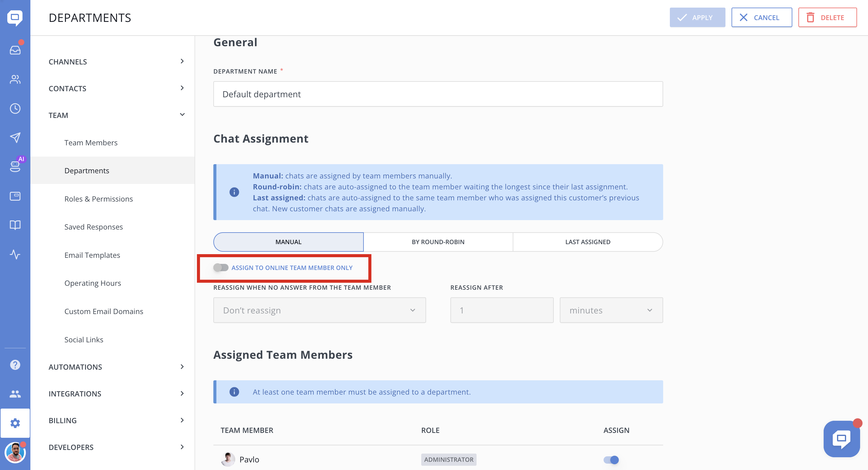The height and width of the screenshot is (470, 868).
Task: Toggle Pavlo's assign switch off
Action: coord(611,460)
